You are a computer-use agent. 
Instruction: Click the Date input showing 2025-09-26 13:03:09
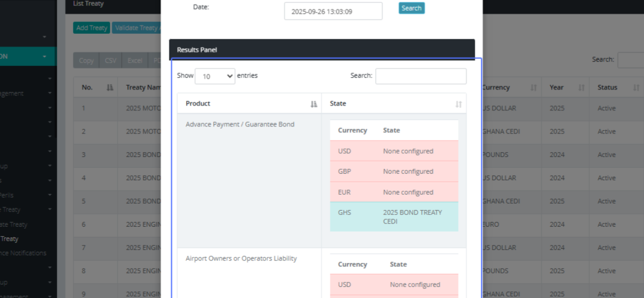(x=333, y=11)
